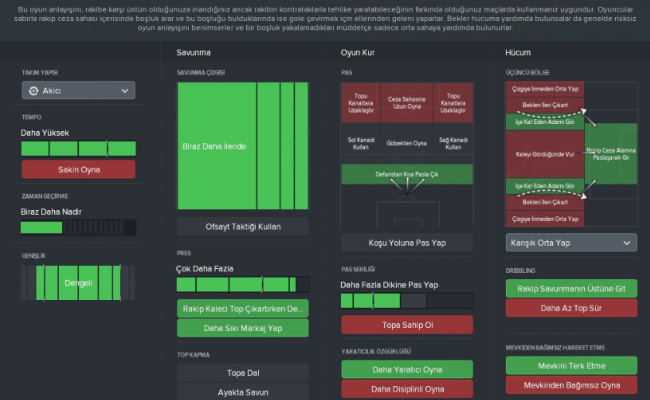The height and width of the screenshot is (400, 650).
Task: Click Defanstan Kısa Pasla Çık zone
Action: pyautogui.click(x=407, y=174)
